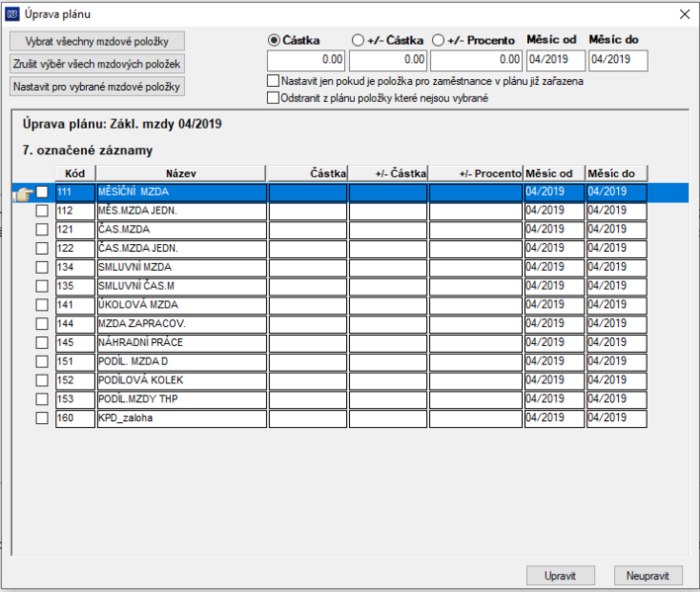Cancel with the Neupravit button
The image size is (700, 592).
coord(648,575)
